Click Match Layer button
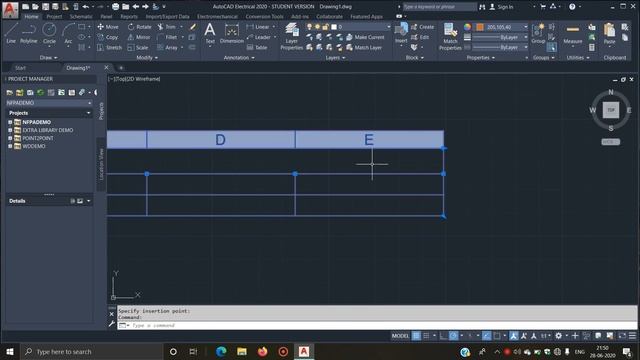Image resolution: width=640 pixels, height=360 pixels. pyautogui.click(x=364, y=47)
